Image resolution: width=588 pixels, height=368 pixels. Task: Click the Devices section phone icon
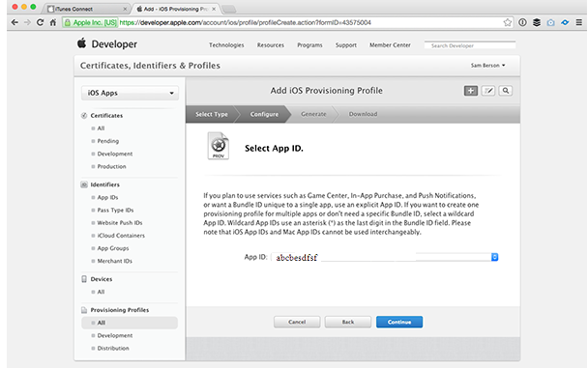click(84, 279)
